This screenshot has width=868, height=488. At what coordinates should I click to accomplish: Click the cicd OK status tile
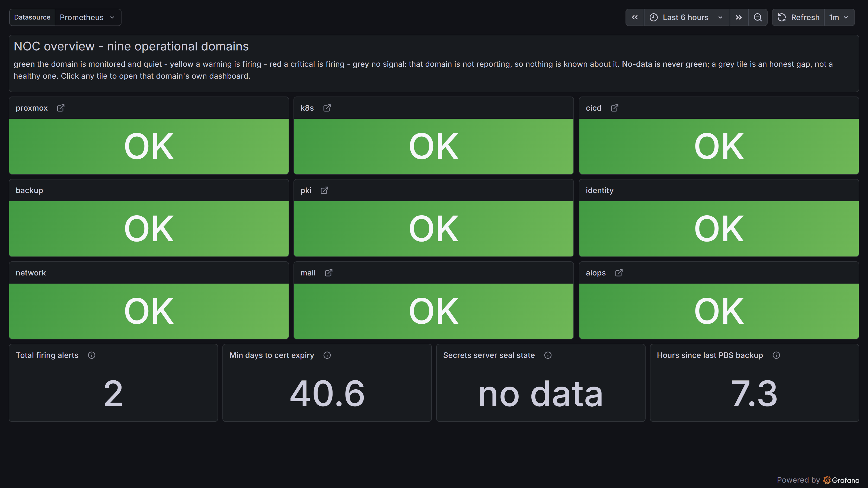[719, 146]
